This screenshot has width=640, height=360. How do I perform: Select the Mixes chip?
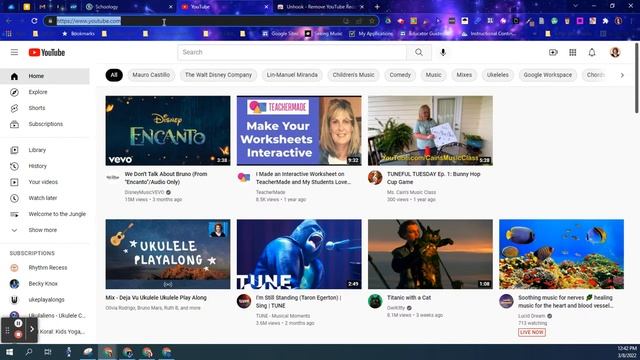point(464,75)
